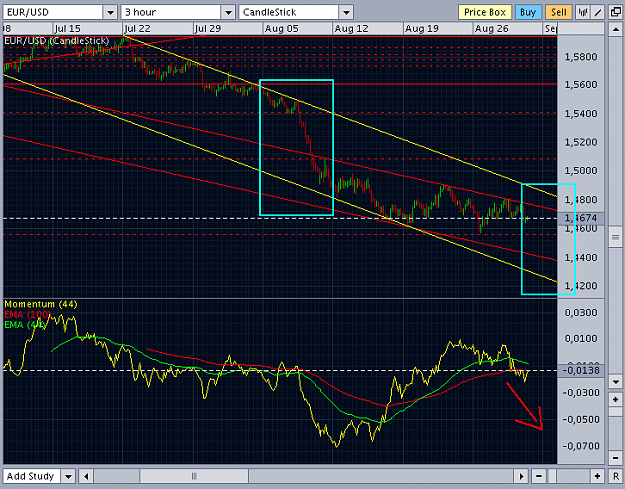Click the horizontal zoom out minus button
This screenshot has width=625, height=489.
click(x=539, y=476)
